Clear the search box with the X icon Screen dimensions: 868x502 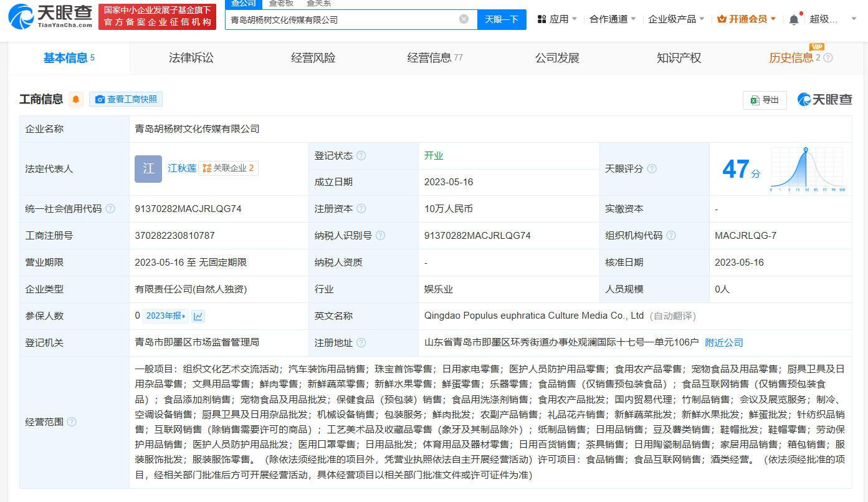464,19
